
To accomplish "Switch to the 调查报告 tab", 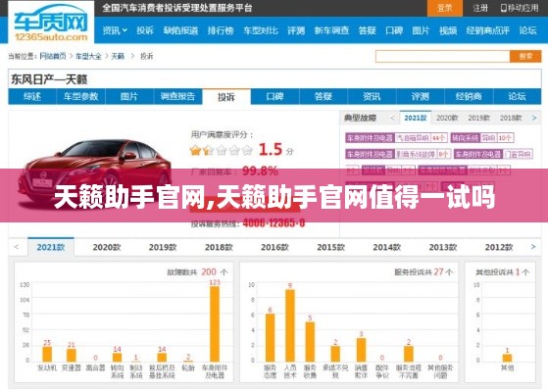I will click(x=177, y=96).
